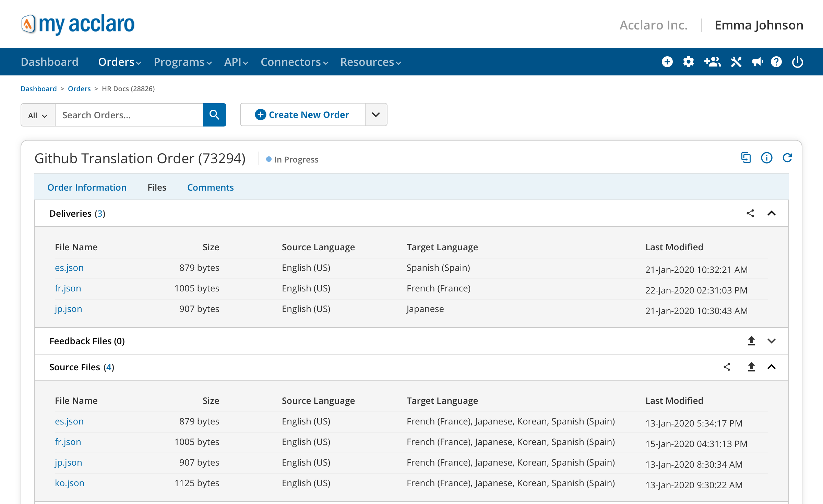Viewport: 823px width, 504px height.
Task: Open es.json in Deliveries
Action: [x=69, y=268]
